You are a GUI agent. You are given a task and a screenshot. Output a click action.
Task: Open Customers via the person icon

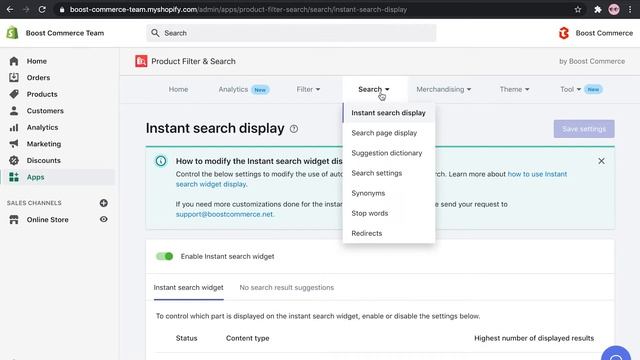pyautogui.click(x=14, y=111)
